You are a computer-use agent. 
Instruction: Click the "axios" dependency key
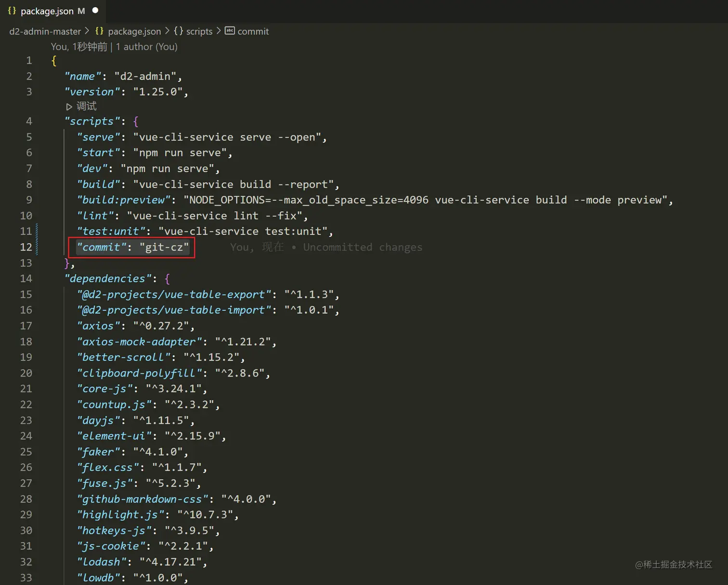tap(98, 326)
